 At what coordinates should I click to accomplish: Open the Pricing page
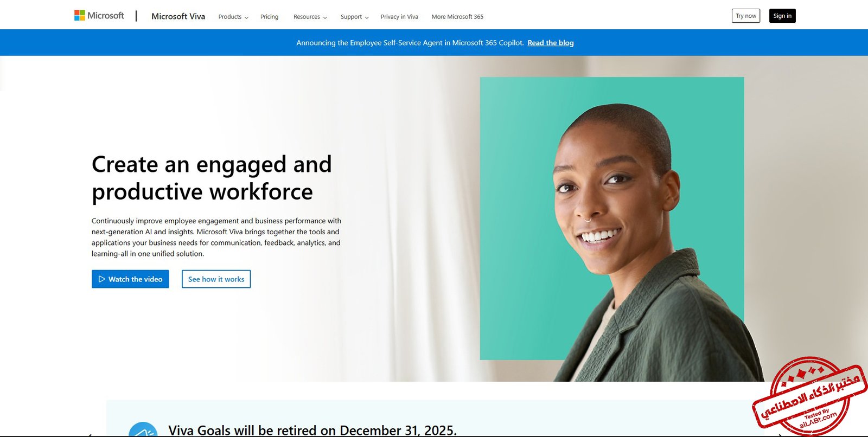pyautogui.click(x=269, y=17)
